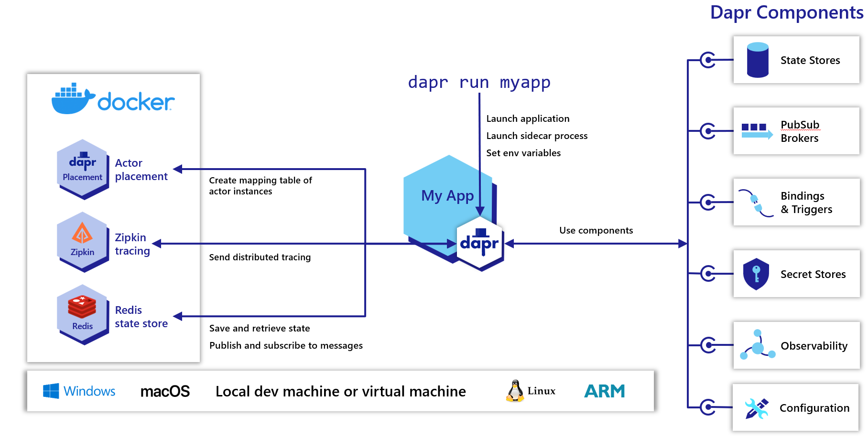868x438 pixels.
Task: Click the Linux penguin icon
Action: [515, 391]
